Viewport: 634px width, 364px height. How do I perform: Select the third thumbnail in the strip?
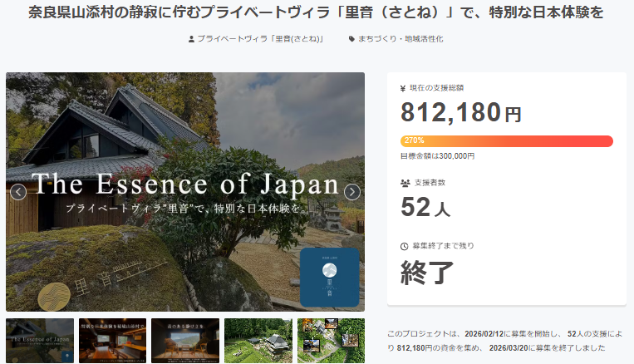(x=184, y=341)
